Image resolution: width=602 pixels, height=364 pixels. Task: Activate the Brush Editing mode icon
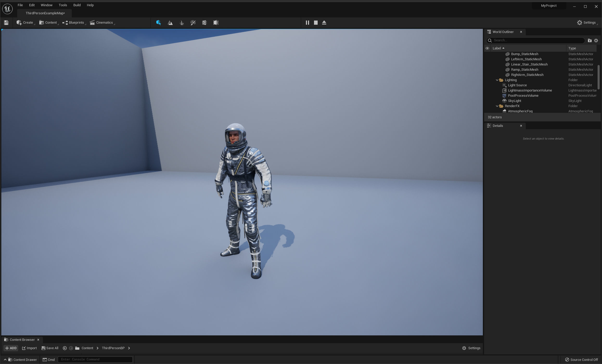216,23
